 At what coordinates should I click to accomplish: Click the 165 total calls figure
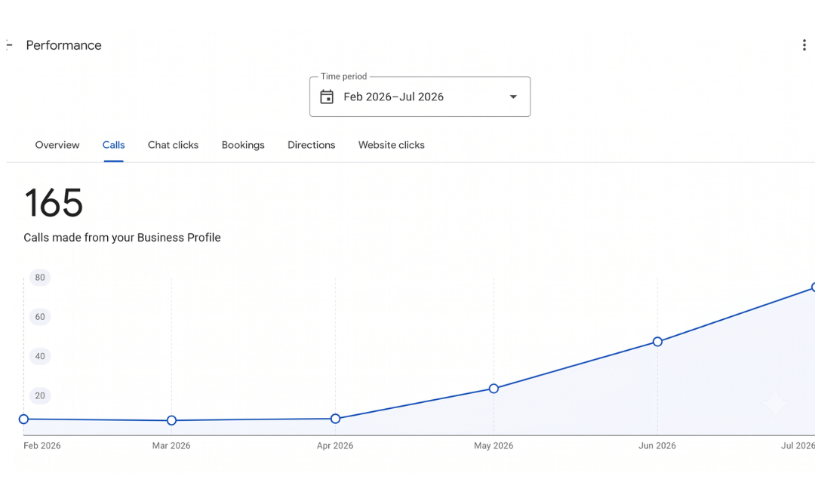tap(54, 203)
